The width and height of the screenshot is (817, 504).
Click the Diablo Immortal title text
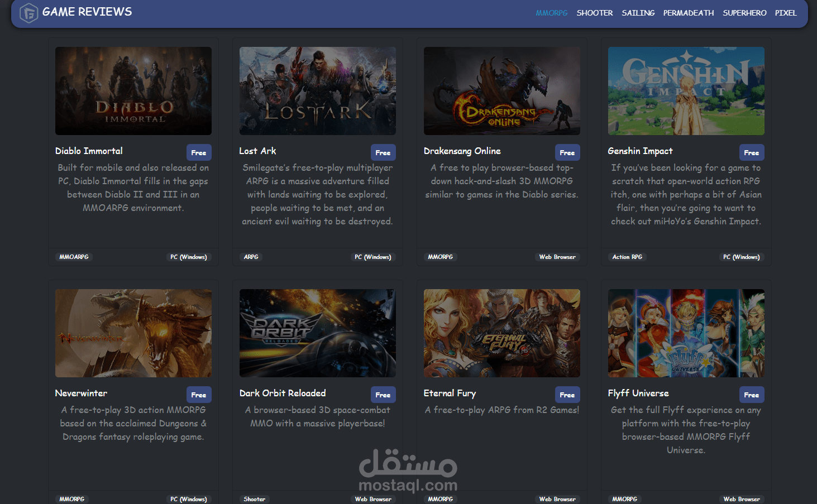coord(89,151)
